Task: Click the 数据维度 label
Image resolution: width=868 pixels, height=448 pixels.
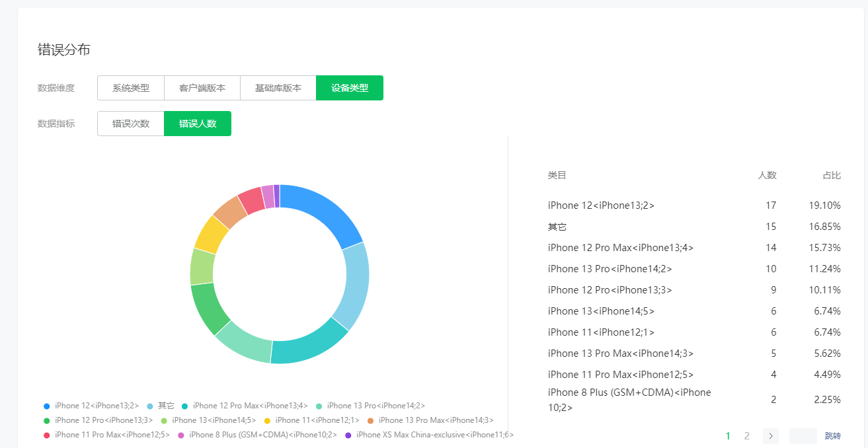Action: pyautogui.click(x=56, y=88)
